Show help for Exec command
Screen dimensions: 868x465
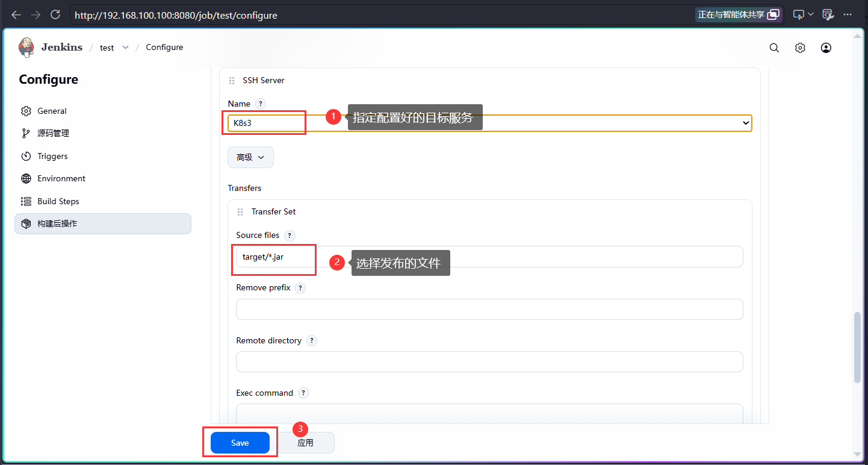coord(304,393)
